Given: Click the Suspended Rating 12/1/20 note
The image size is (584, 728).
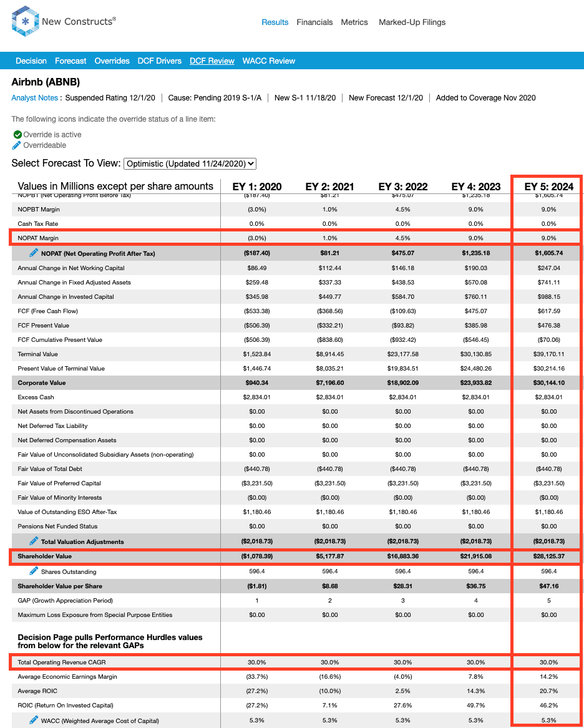Looking at the screenshot, I should pyautogui.click(x=110, y=98).
